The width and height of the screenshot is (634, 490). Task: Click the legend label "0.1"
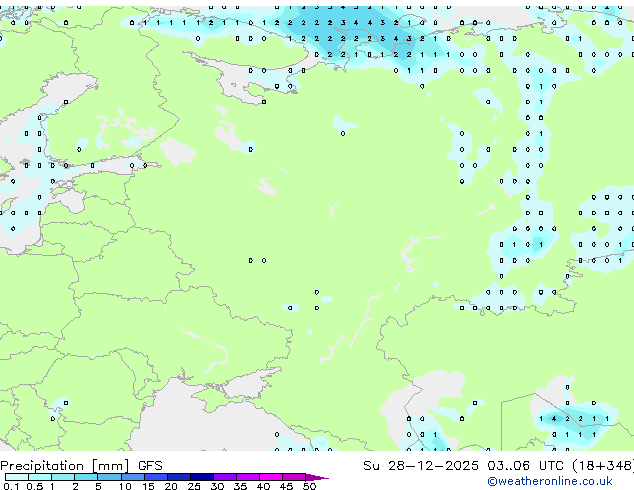pos(11,486)
